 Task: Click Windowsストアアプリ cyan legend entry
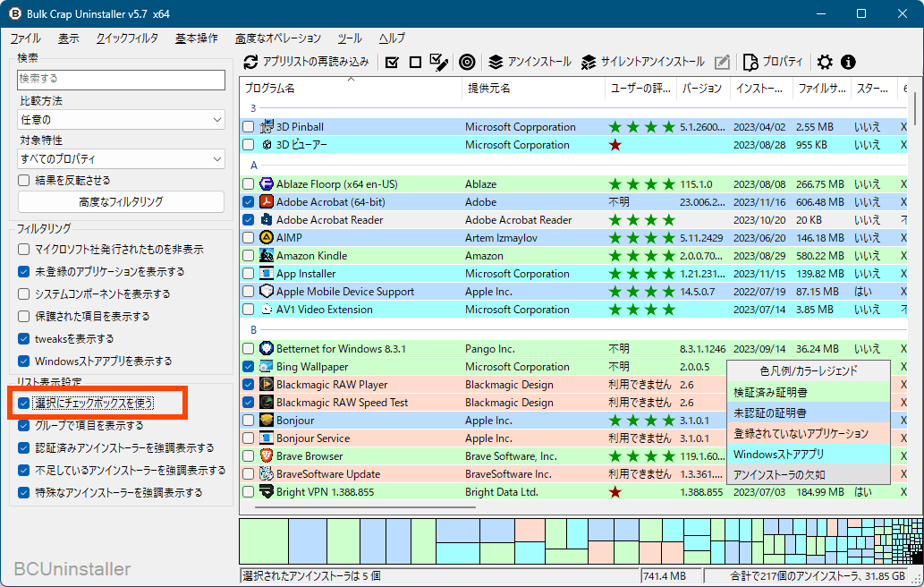tap(808, 454)
